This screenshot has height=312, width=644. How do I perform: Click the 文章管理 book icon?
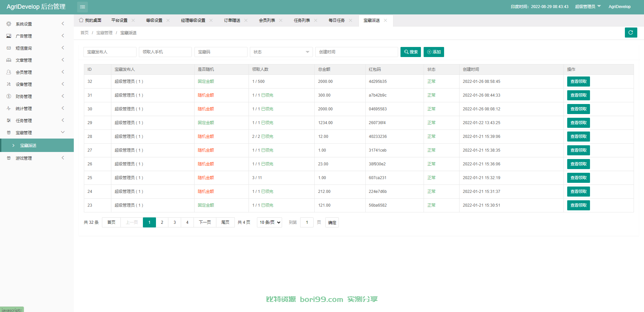[9, 60]
